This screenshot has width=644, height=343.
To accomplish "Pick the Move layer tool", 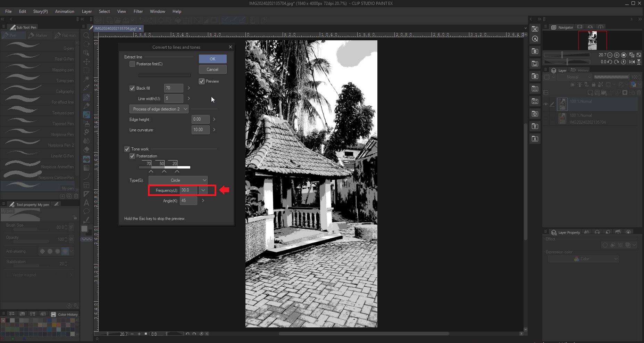I will click(x=86, y=62).
